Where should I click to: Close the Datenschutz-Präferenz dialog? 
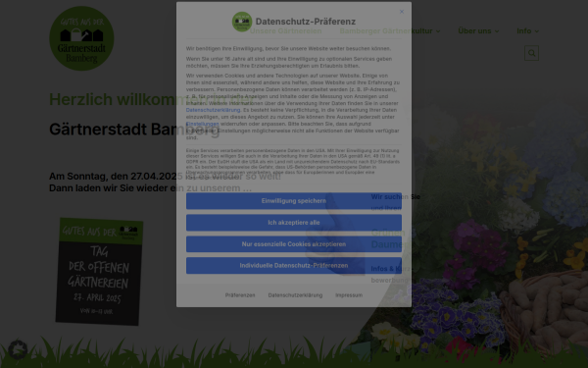pos(402,12)
